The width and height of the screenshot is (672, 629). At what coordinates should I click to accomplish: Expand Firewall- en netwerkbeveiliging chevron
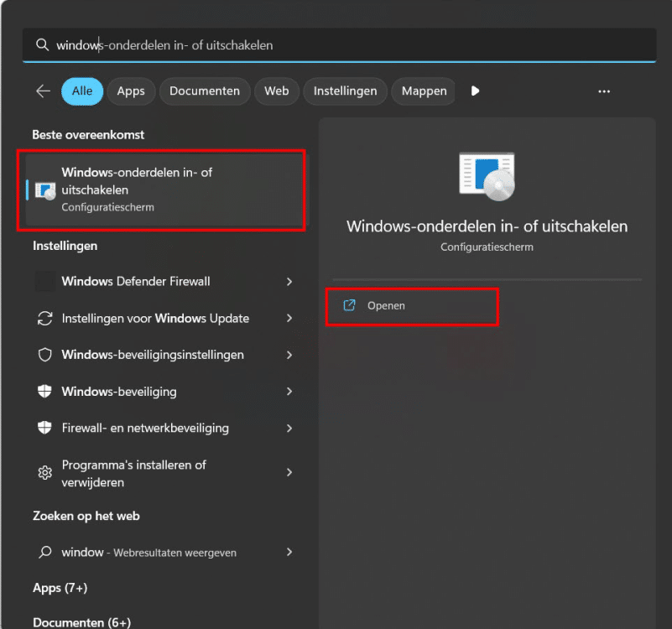(289, 428)
